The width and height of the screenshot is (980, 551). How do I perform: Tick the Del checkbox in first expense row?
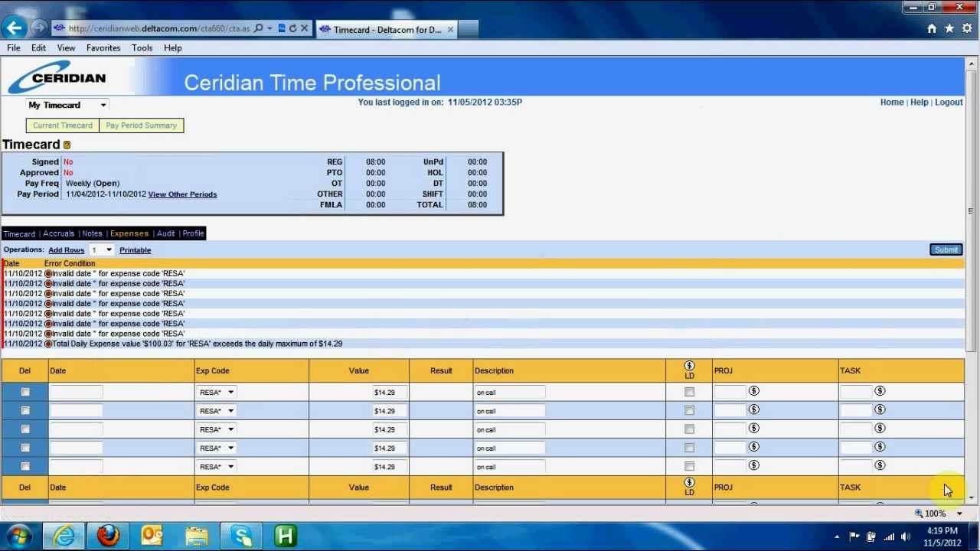coord(25,392)
